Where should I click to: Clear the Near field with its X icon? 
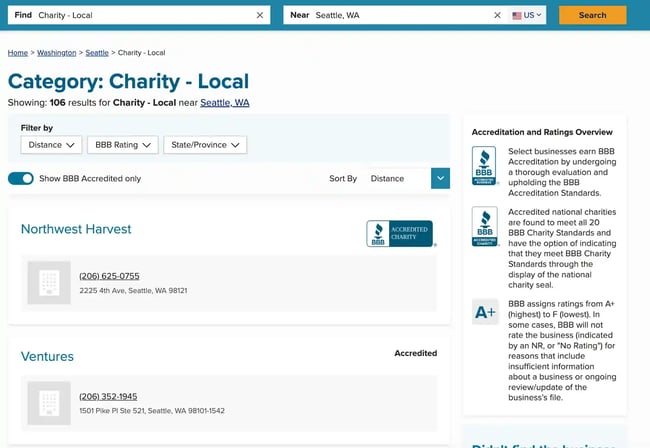(497, 15)
